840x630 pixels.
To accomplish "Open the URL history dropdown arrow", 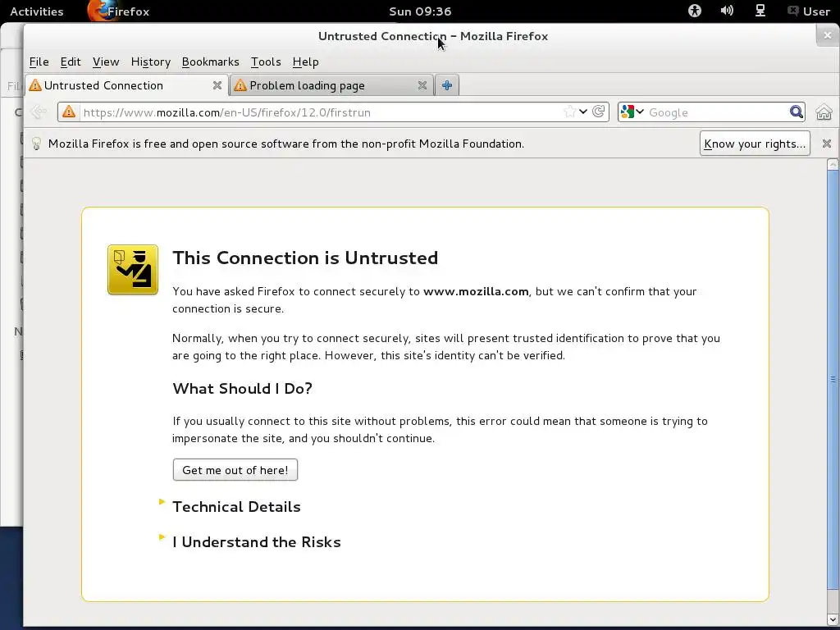I will 583,112.
